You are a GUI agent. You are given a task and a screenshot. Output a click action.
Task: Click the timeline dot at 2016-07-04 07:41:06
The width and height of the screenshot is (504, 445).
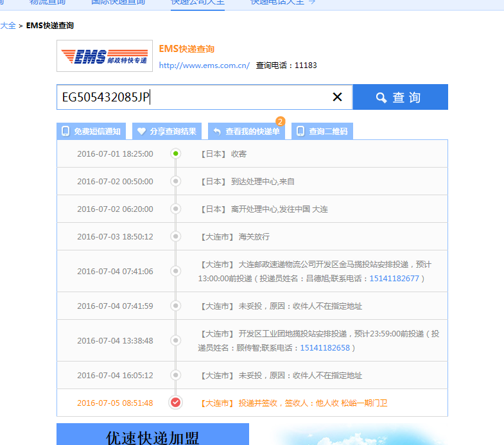(175, 271)
